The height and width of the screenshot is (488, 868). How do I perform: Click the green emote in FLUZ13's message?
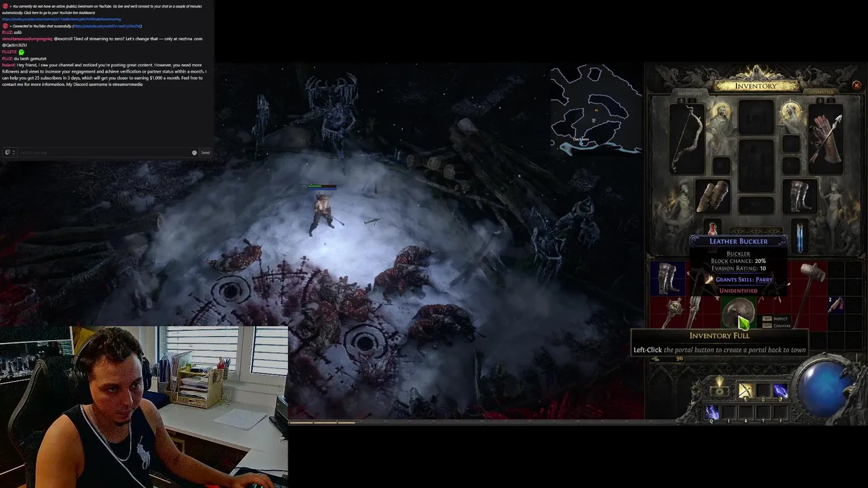(21, 52)
